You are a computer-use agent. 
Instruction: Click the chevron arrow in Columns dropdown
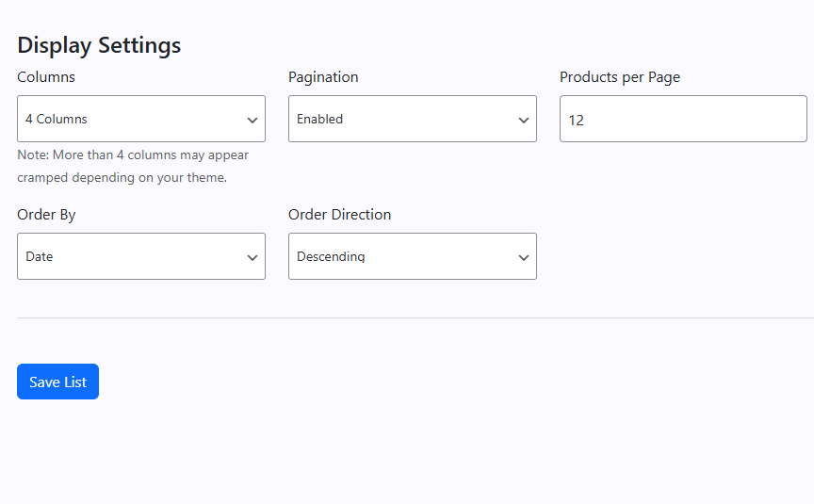click(252, 121)
